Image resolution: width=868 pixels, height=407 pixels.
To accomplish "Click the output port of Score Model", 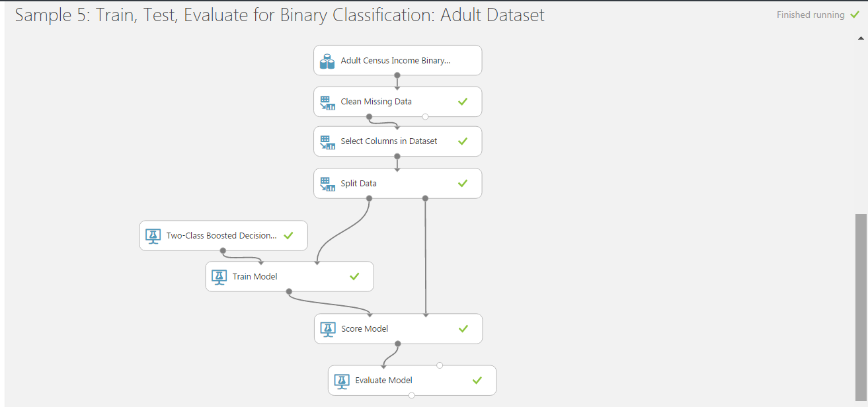I will 398,344.
